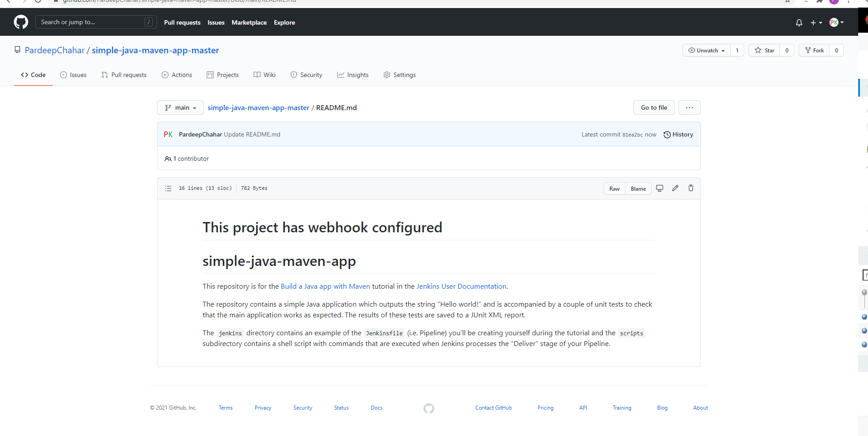Open the notifications bell
Screen dimensions: 868x436
pos(799,22)
